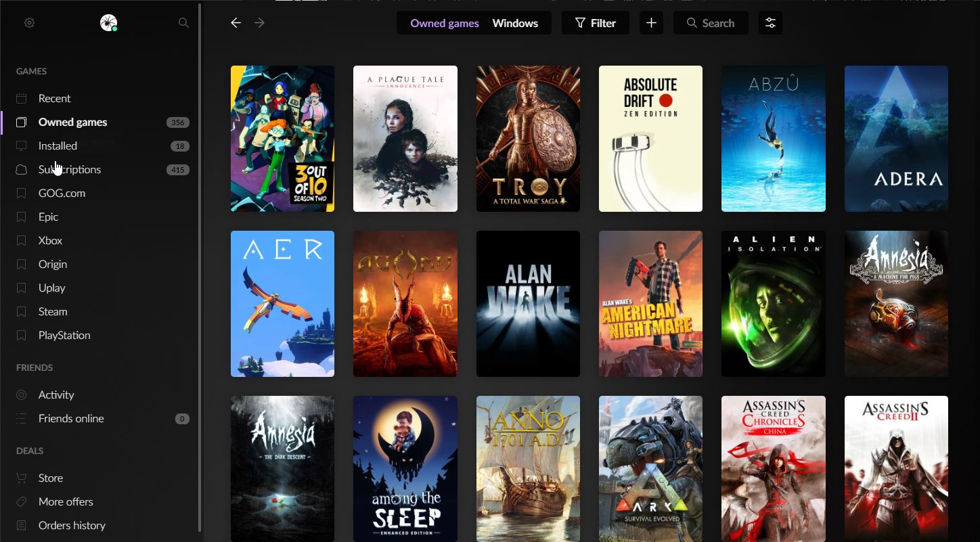Open the Agony game cover
Screen dimensions: 980x542
click(405, 304)
